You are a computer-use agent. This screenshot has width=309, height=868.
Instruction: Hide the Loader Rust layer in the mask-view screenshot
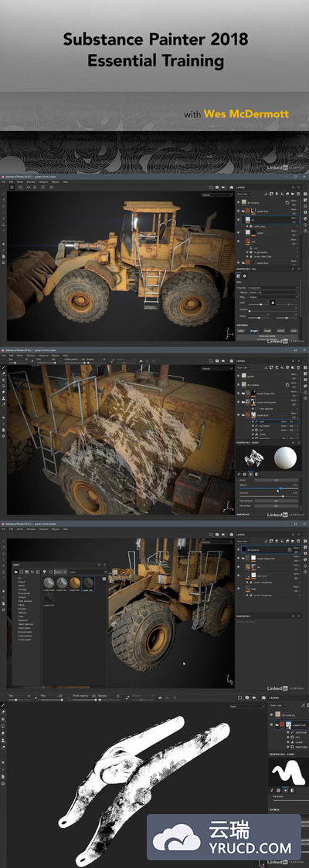coord(271,724)
